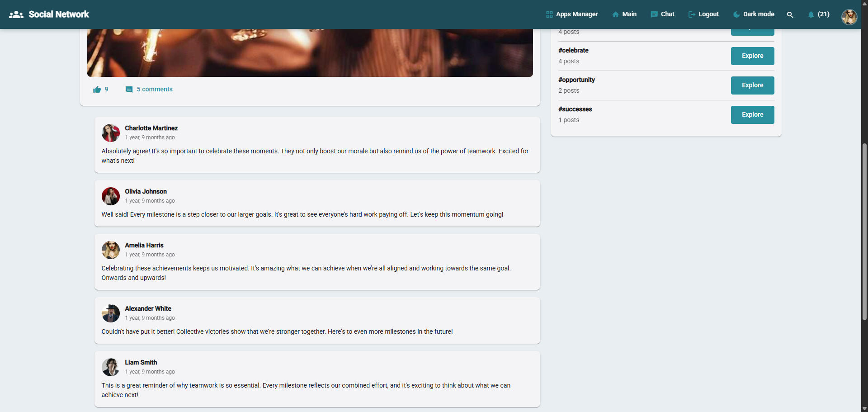Explore the #successes hashtag
The height and width of the screenshot is (412, 868).
tap(752, 115)
